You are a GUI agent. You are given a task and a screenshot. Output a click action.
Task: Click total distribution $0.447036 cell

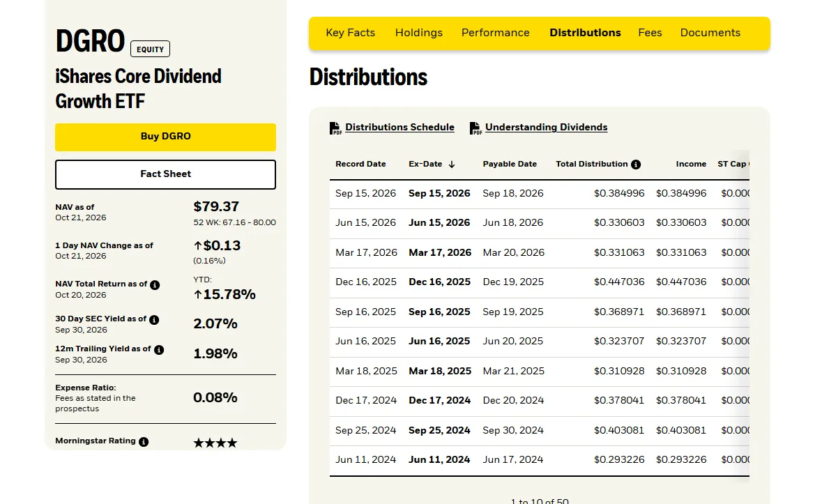pos(619,282)
